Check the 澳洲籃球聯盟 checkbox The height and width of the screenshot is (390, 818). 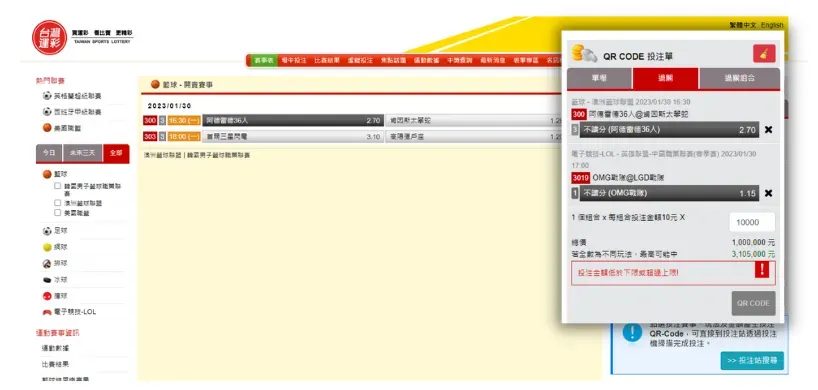tap(58, 203)
